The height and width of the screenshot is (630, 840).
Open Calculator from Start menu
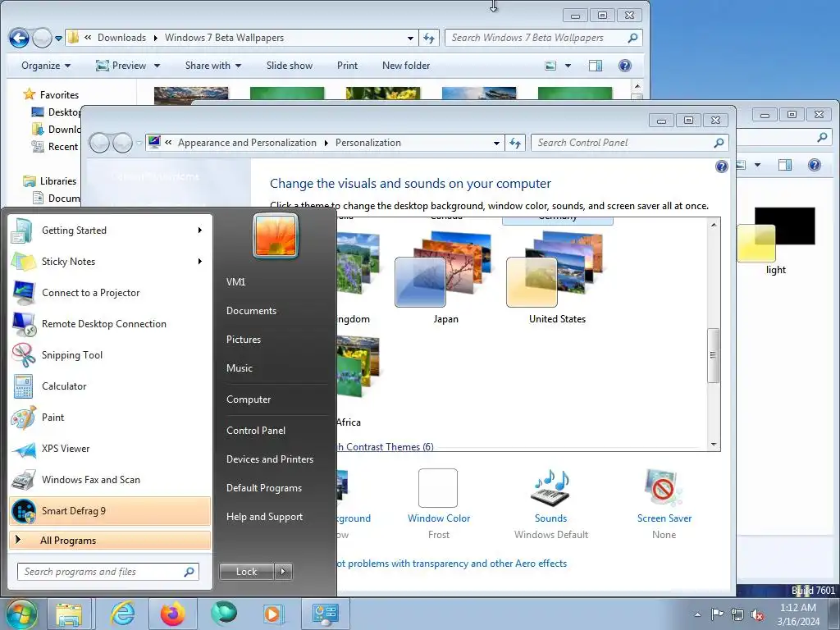pyautogui.click(x=110, y=386)
